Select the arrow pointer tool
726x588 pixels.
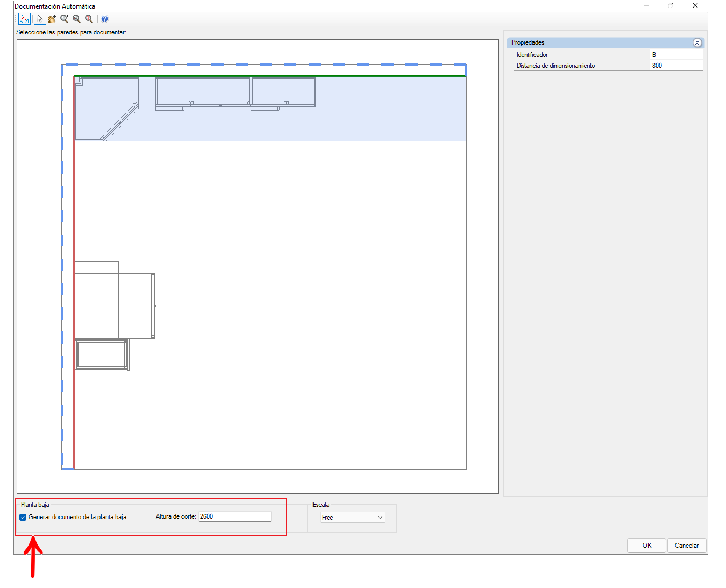(40, 19)
